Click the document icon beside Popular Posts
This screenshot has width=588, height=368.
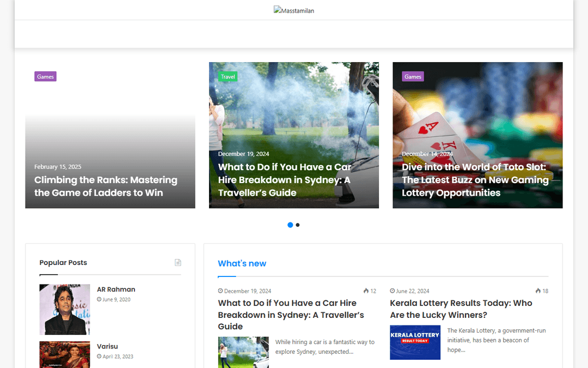tap(177, 262)
